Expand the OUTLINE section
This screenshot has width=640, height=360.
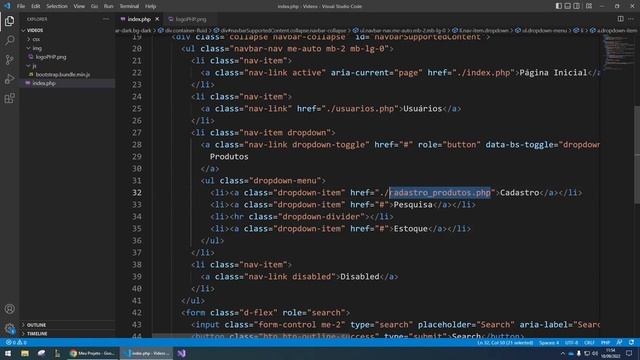point(36,325)
